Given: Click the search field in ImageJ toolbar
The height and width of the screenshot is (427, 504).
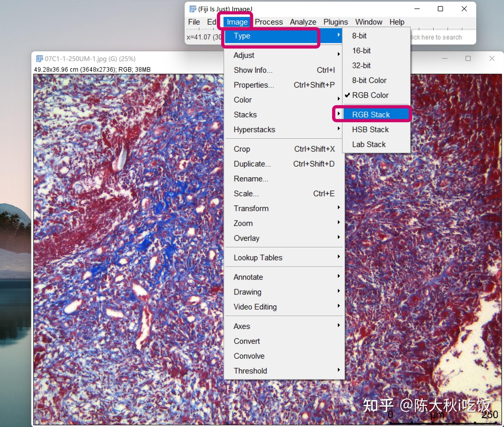Looking at the screenshot, I should coord(442,37).
